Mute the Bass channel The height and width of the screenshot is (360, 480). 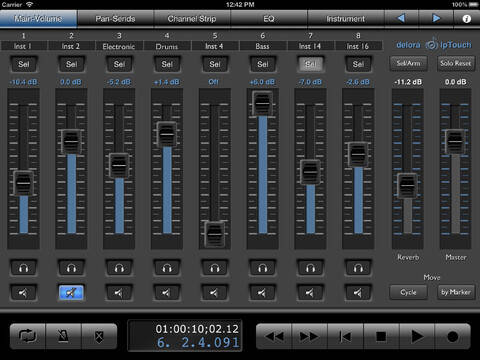(x=263, y=293)
